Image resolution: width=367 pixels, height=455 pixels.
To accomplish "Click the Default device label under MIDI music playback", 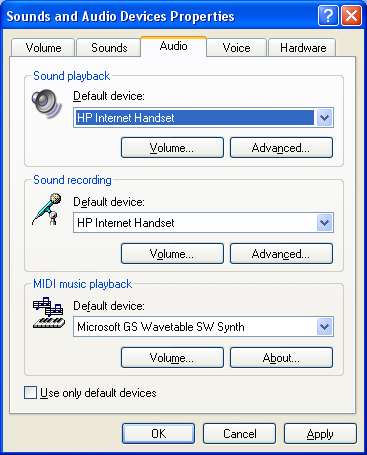I will [x=109, y=306].
